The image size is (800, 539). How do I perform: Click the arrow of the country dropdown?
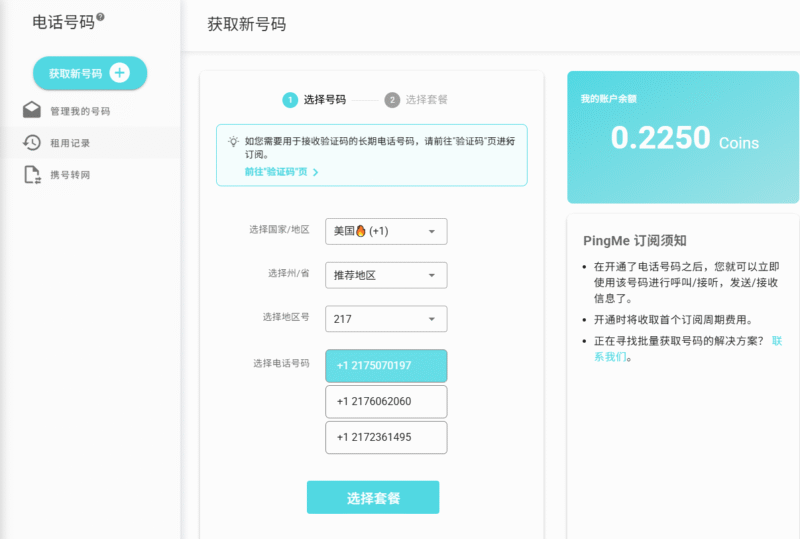click(432, 232)
